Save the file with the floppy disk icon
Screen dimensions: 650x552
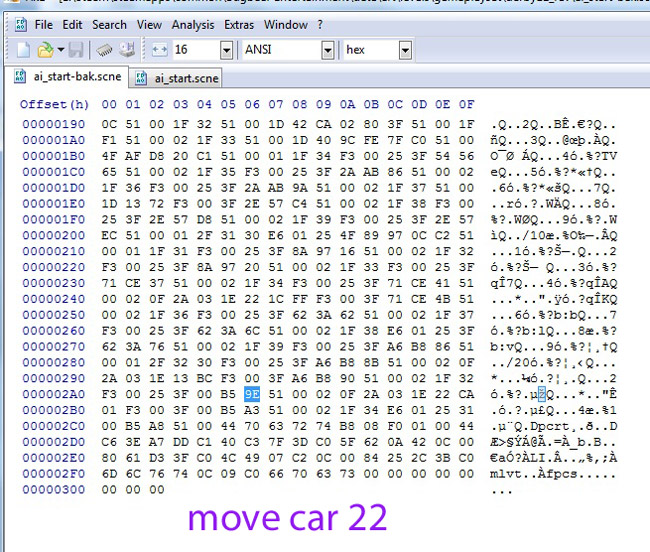point(76,50)
